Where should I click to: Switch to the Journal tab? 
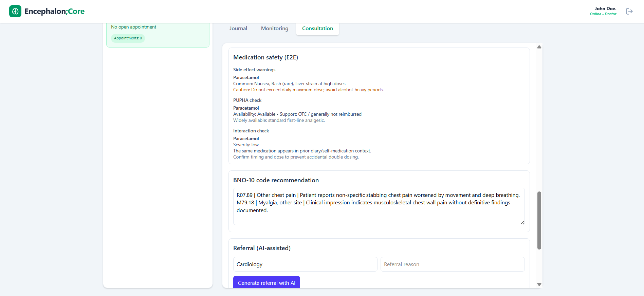tap(238, 29)
